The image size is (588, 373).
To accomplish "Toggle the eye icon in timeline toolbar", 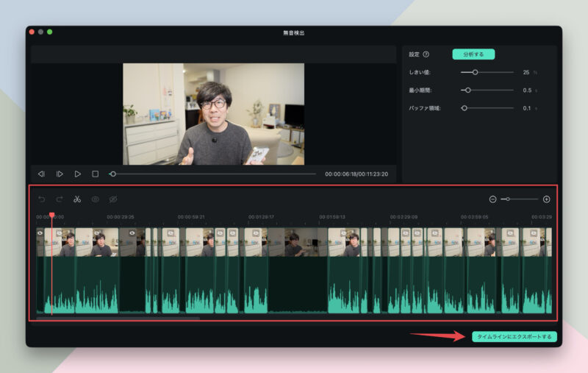I will pos(95,199).
